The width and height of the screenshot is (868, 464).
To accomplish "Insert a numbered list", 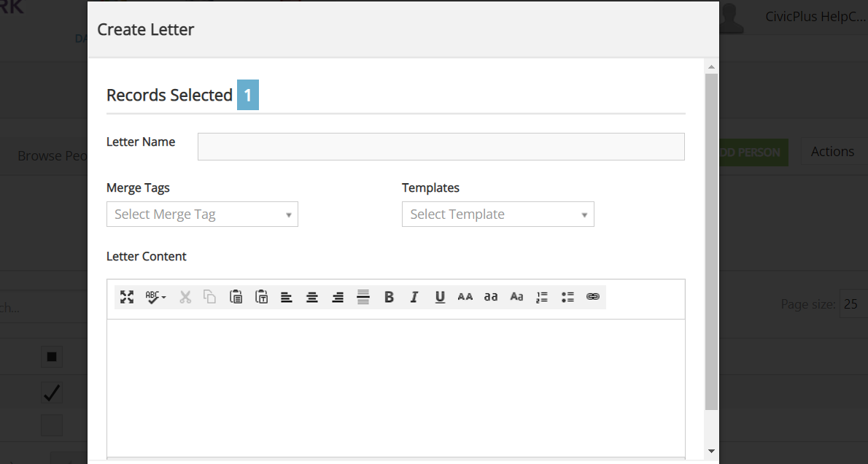I will (542, 297).
